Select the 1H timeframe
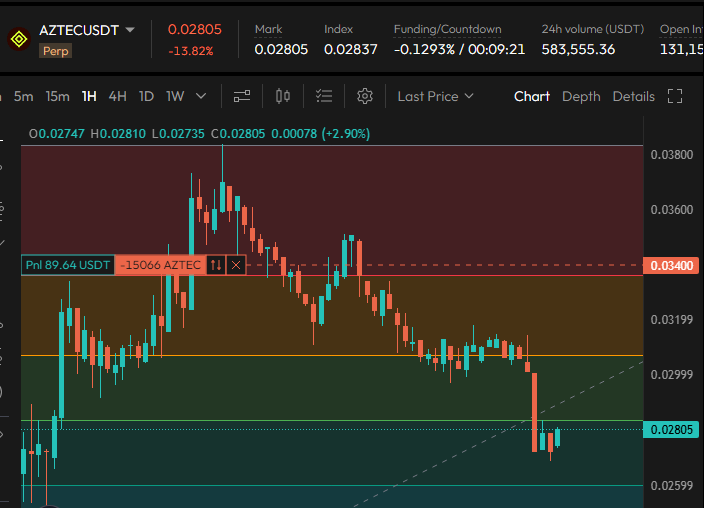 [x=89, y=96]
